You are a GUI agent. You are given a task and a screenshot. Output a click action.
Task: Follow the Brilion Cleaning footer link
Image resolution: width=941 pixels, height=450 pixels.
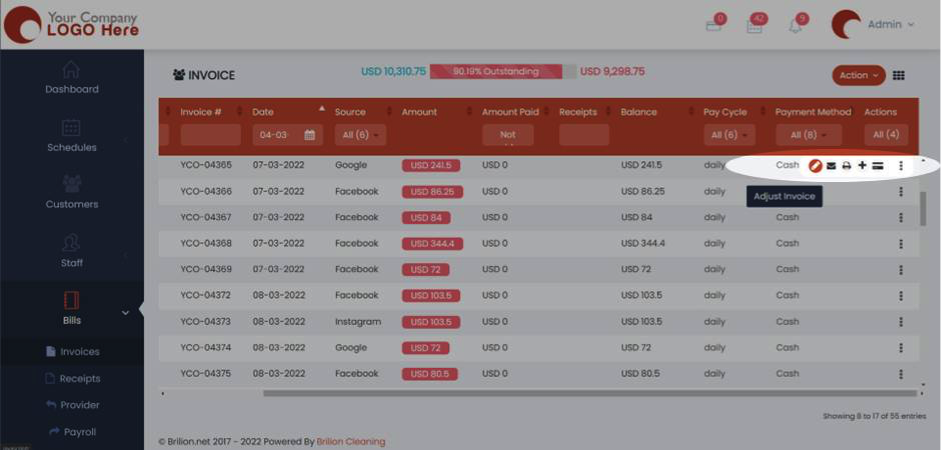pos(350,441)
